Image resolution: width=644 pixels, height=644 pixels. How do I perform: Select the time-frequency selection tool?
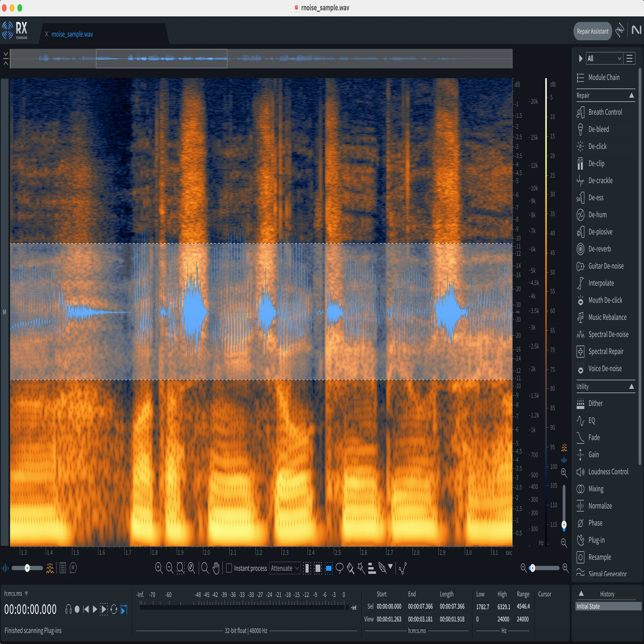(x=329, y=568)
